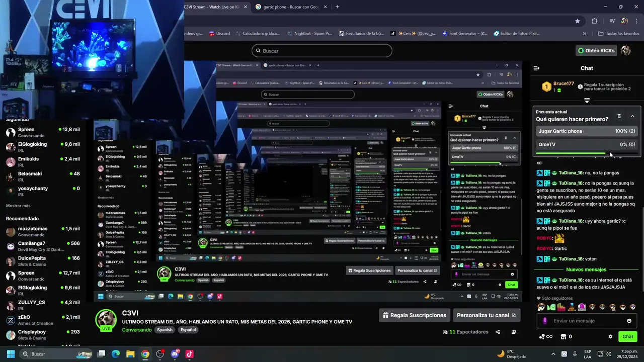Open the Conversando category link
This screenshot has width=644, height=362.
[x=136, y=330]
